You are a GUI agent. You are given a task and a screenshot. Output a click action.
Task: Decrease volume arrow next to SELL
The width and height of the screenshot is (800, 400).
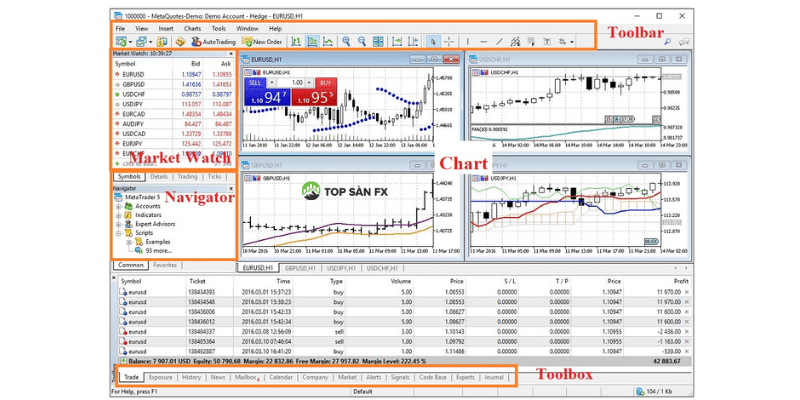[x=271, y=82]
